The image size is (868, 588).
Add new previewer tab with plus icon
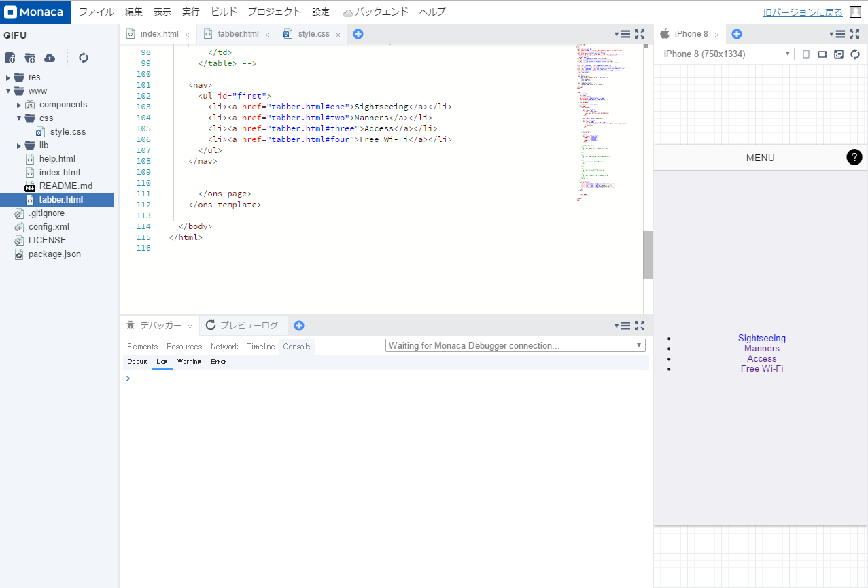click(x=737, y=34)
